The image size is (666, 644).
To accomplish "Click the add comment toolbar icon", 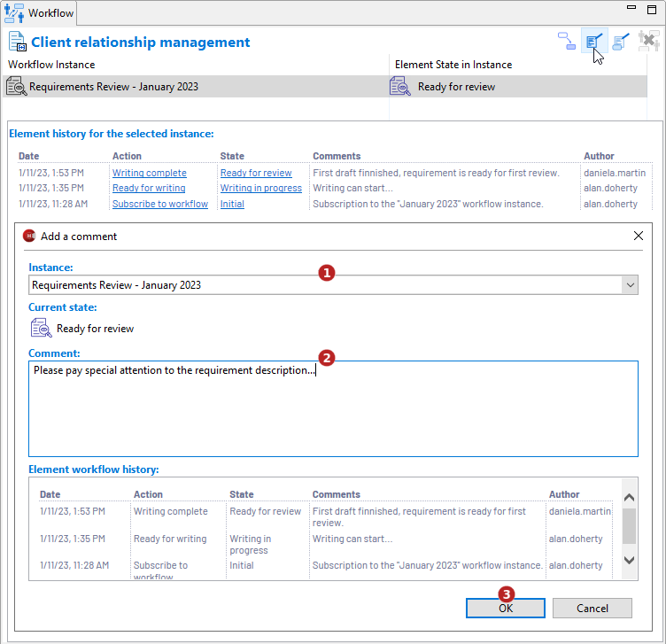I will point(594,42).
